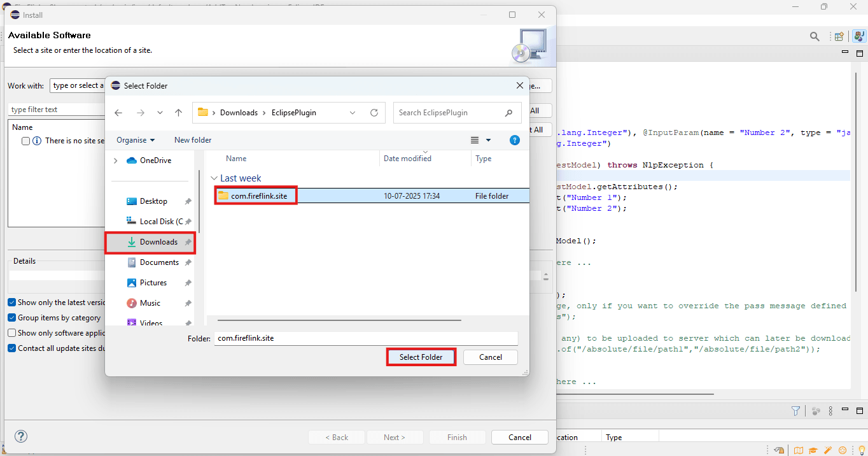This screenshot has width=868, height=456.
Task: Toggle Group items by category checkbox
Action: (x=12, y=318)
